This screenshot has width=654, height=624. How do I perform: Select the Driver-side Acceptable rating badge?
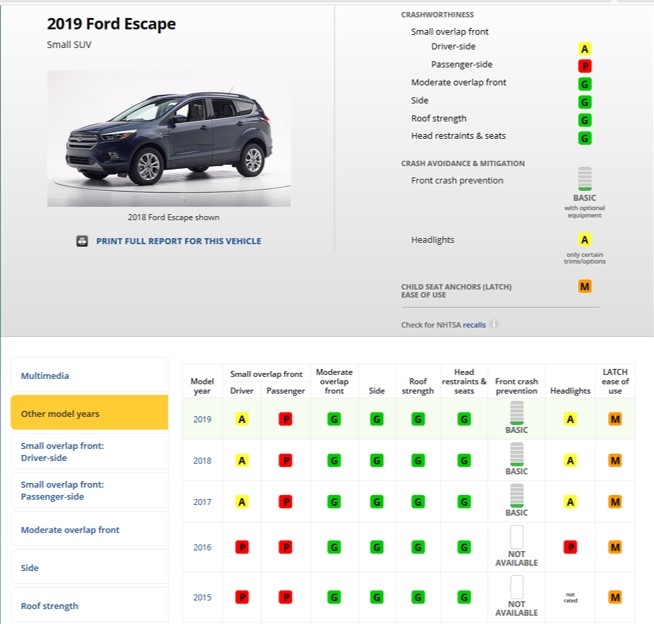(x=585, y=49)
